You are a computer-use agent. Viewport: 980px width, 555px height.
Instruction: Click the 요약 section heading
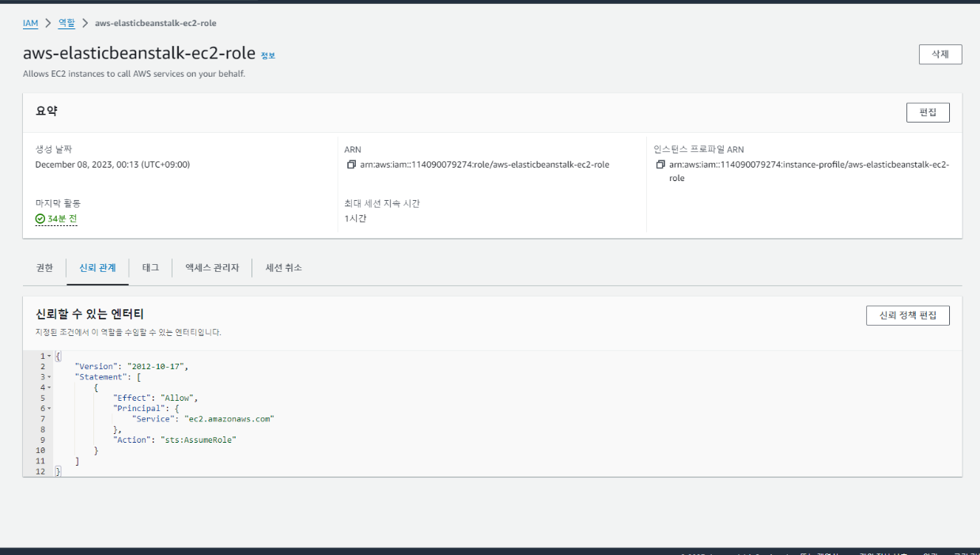(47, 111)
